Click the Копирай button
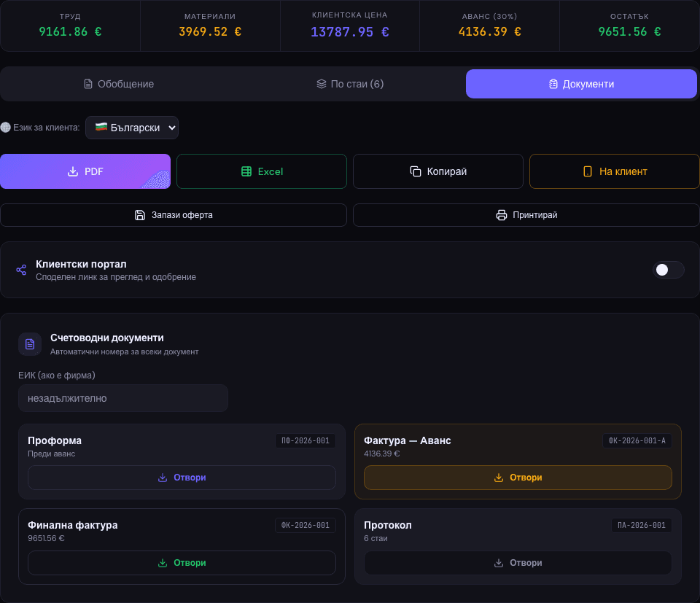Image resolution: width=700 pixels, height=603 pixels. [438, 171]
